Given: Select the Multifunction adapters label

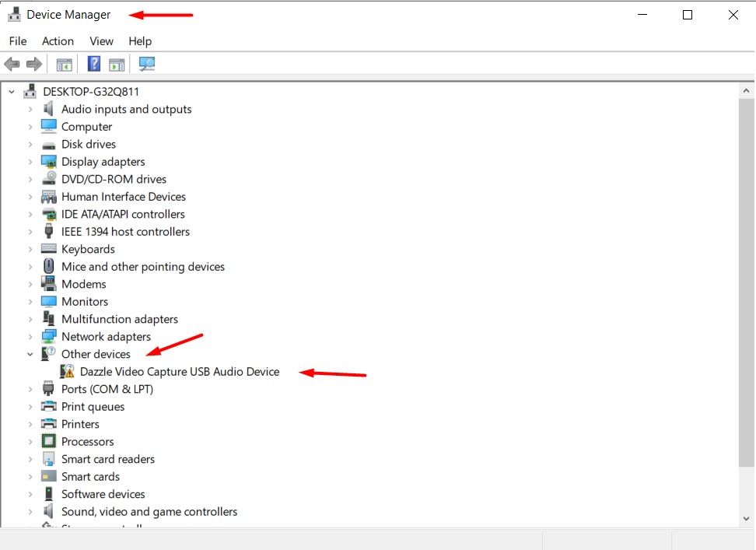Looking at the screenshot, I should pos(120,319).
